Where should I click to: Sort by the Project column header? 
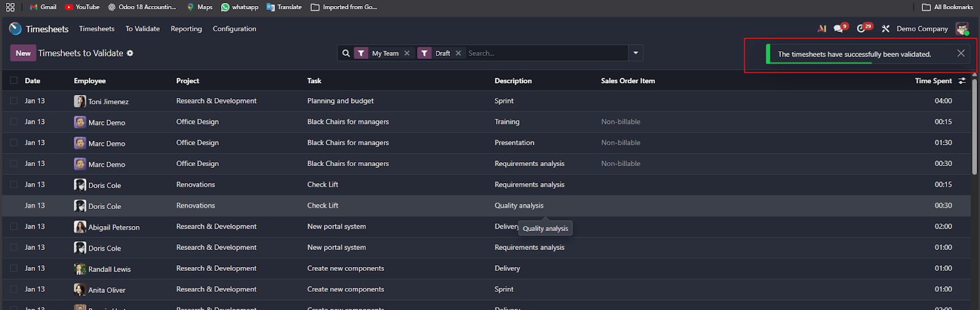pos(187,81)
